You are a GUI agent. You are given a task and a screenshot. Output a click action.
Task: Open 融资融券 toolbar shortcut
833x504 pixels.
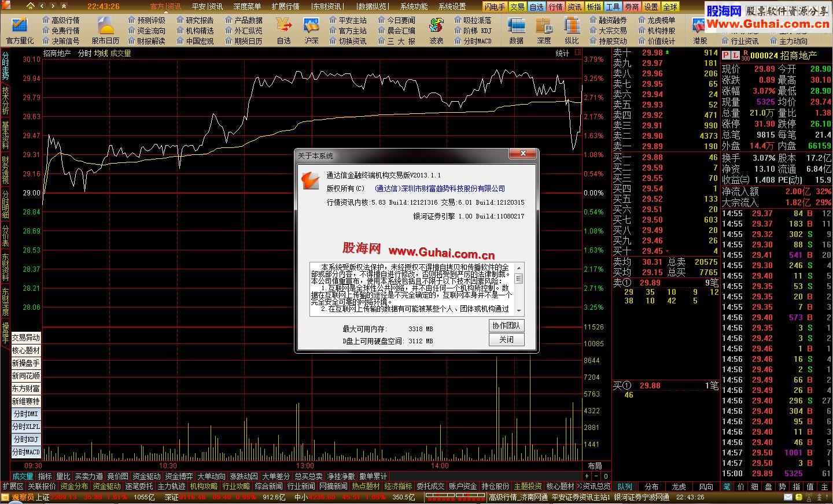[x=608, y=20]
